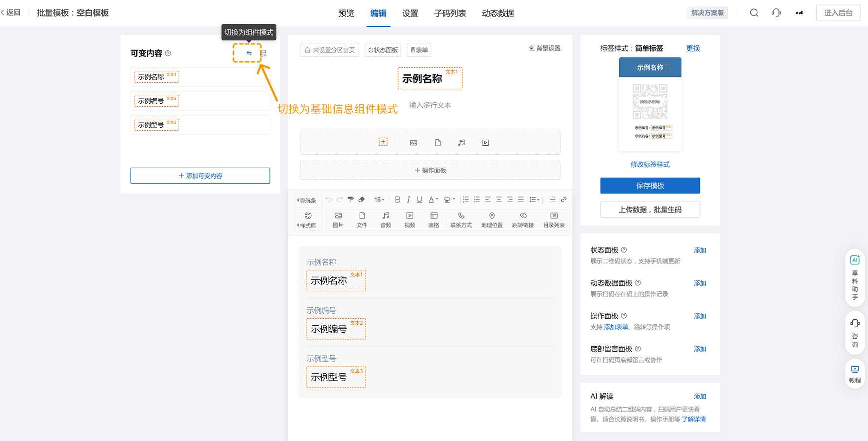
Task: Insert a dashed divider line
Action: pyautogui.click(x=553, y=200)
